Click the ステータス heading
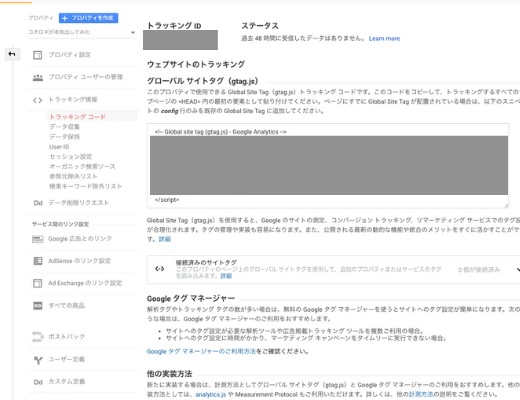Viewport: 520px width, 400px height. click(x=260, y=26)
